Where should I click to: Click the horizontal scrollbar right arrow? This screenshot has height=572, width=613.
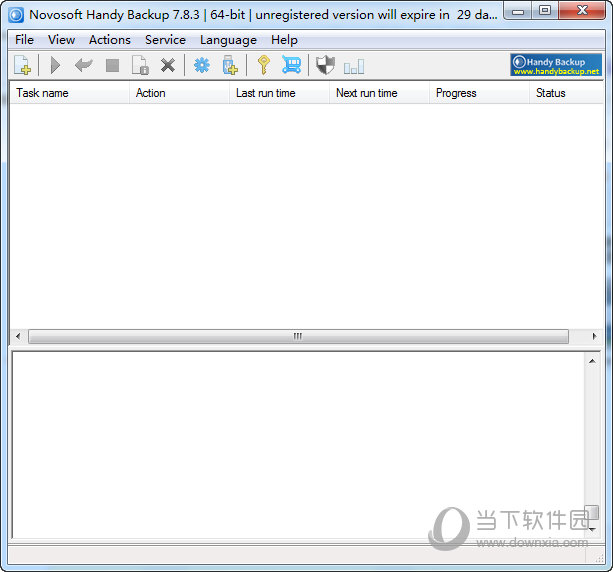click(594, 336)
